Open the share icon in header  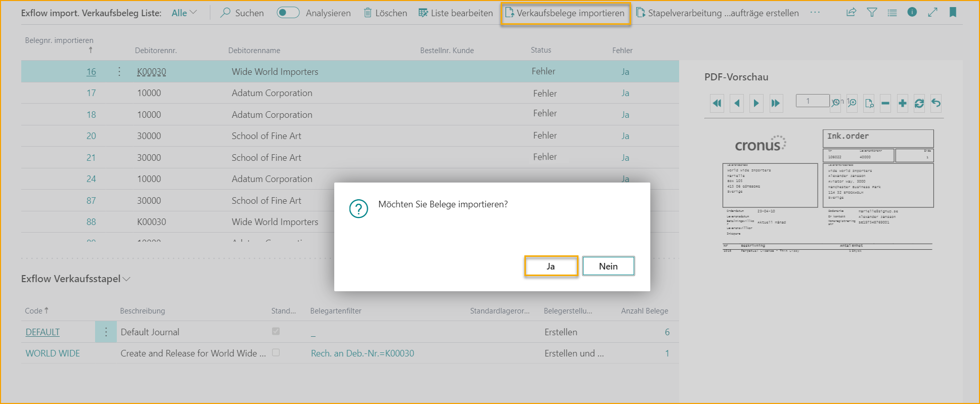coord(851,13)
